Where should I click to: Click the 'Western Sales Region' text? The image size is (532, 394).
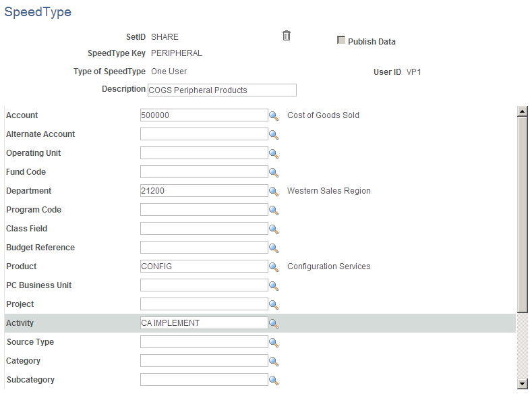pyautogui.click(x=329, y=191)
